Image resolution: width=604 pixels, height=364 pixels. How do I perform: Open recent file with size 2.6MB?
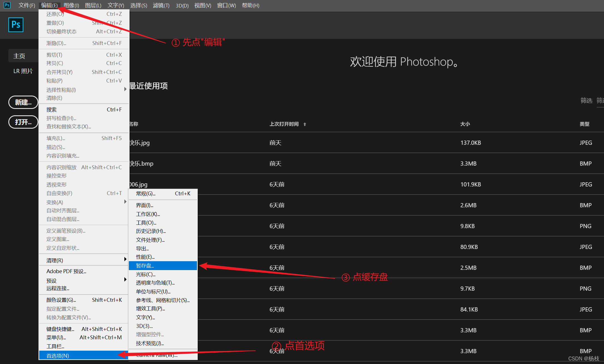401,205
